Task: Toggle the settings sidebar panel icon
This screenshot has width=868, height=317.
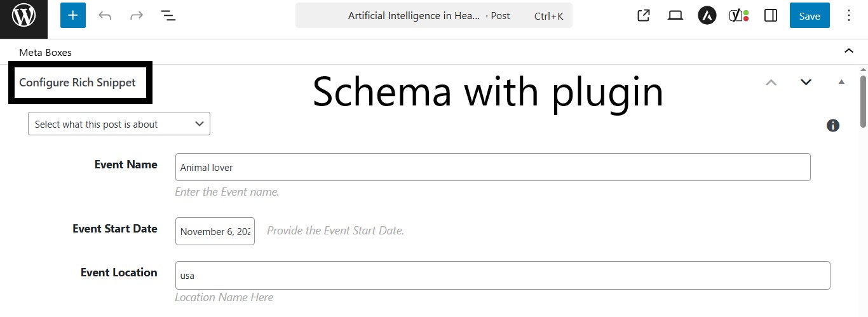Action: pyautogui.click(x=771, y=16)
